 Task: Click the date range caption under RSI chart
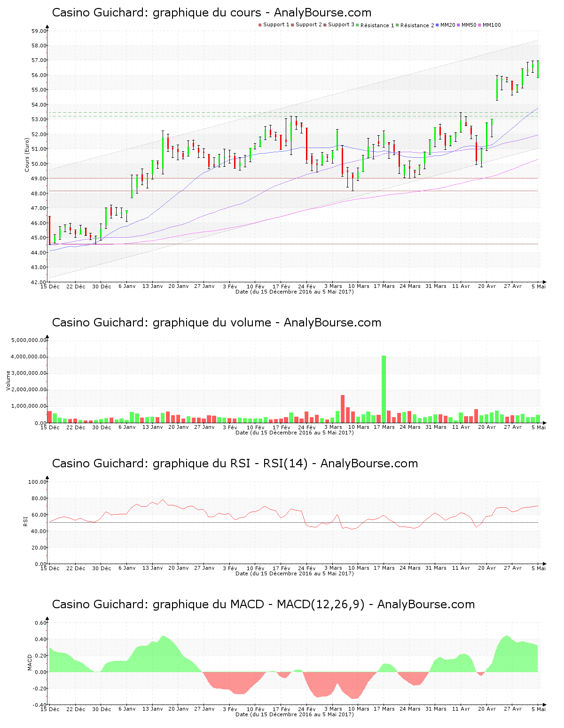tap(295, 573)
